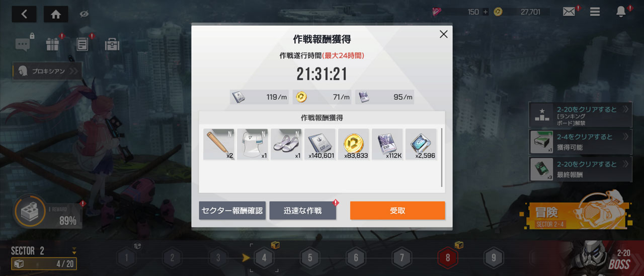Image resolution: width=644 pixels, height=276 pixels.
Task: Select the 迅速な作戦 button
Action: click(302, 211)
